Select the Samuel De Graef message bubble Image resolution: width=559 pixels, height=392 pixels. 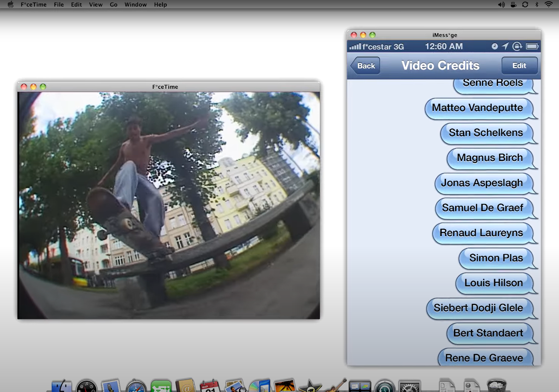pyautogui.click(x=486, y=209)
